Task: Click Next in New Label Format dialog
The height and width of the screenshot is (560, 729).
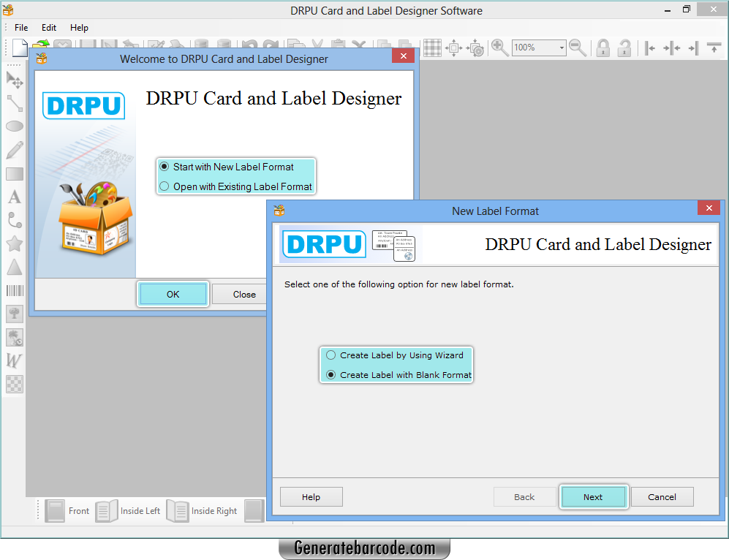Action: coord(593,497)
